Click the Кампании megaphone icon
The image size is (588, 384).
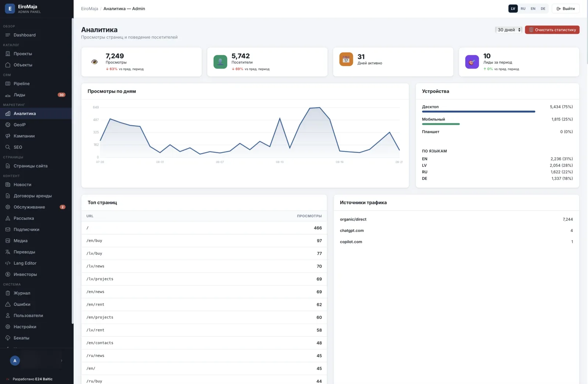pos(8,136)
